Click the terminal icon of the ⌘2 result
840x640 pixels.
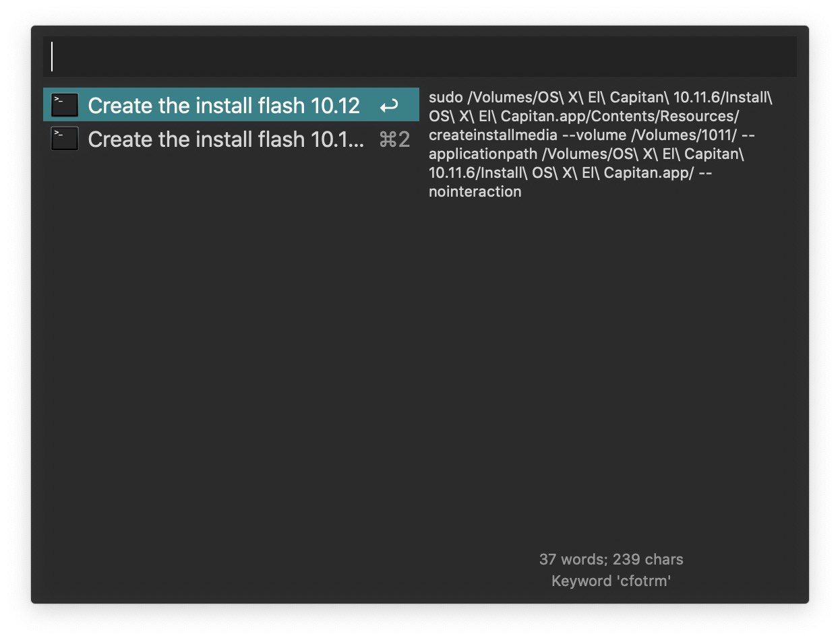tap(65, 139)
